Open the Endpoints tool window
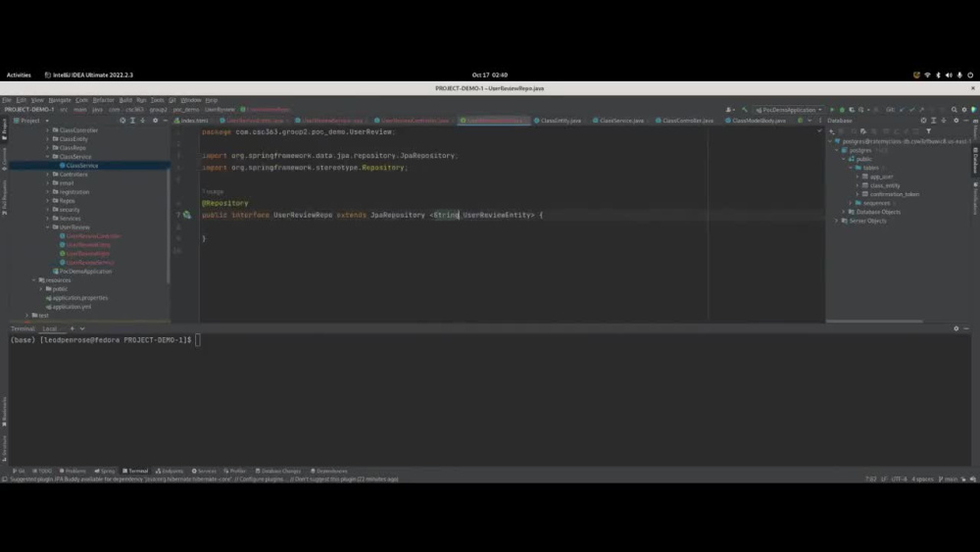Screen dimensions: 980x552 click(x=170, y=472)
